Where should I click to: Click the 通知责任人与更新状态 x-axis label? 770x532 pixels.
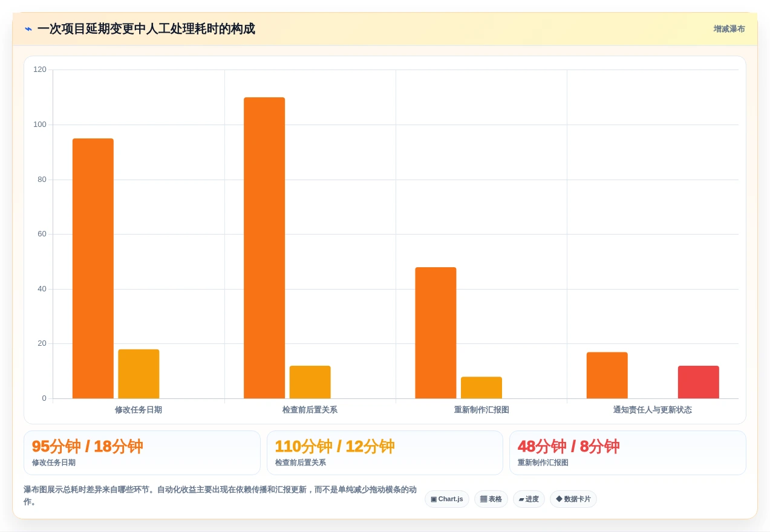click(x=653, y=410)
